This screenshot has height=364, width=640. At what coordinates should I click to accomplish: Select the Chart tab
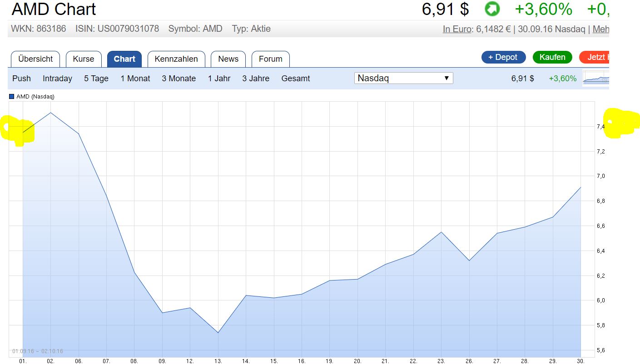[x=124, y=59]
